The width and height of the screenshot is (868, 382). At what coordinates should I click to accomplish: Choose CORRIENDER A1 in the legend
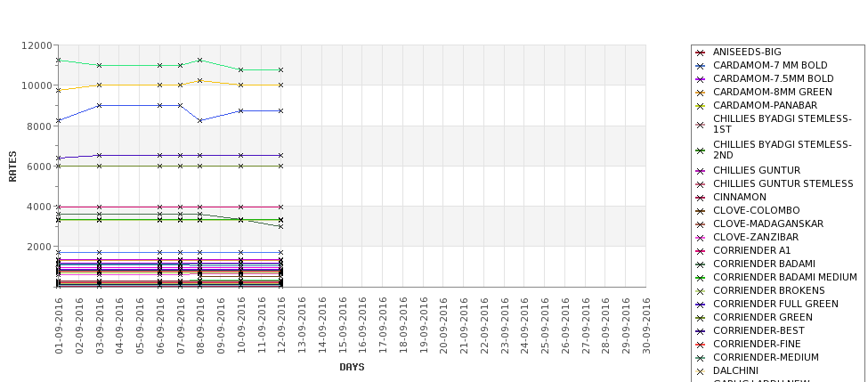click(x=751, y=250)
